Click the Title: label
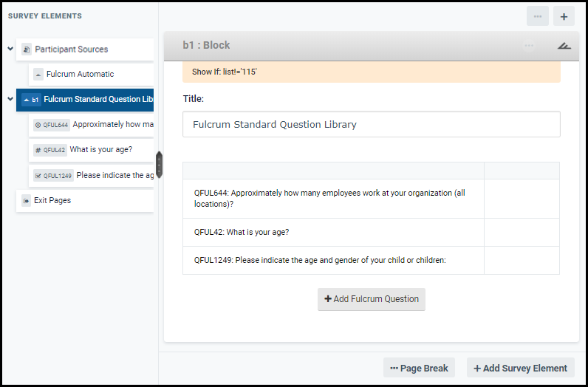This screenshot has height=387, width=588. (193, 99)
